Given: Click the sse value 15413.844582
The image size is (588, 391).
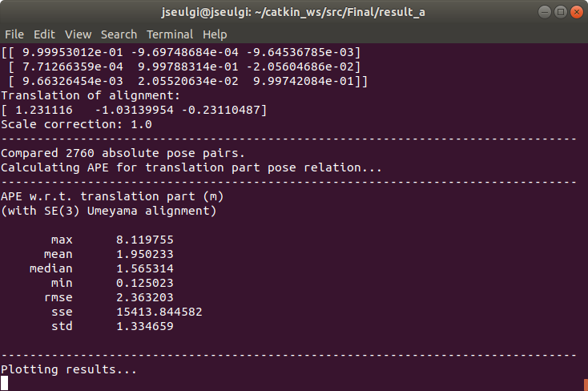Looking at the screenshot, I should pyautogui.click(x=159, y=312).
